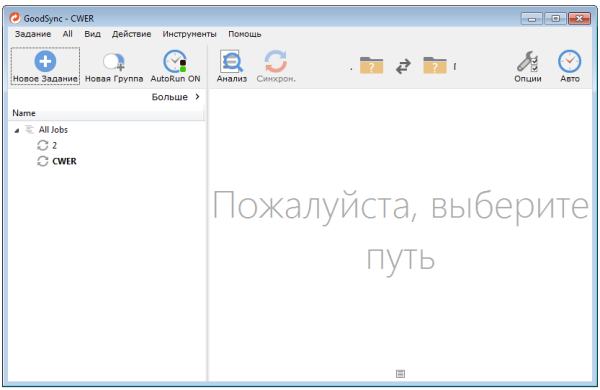Click the small panel icon at bottom center
This screenshot has width=600, height=390.
pyautogui.click(x=400, y=374)
